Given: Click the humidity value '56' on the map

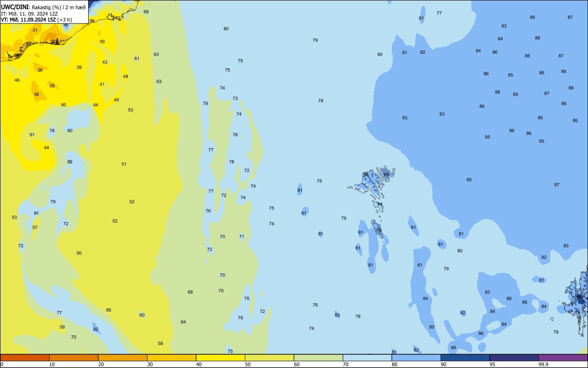Looking at the screenshot, I should [108, 310].
